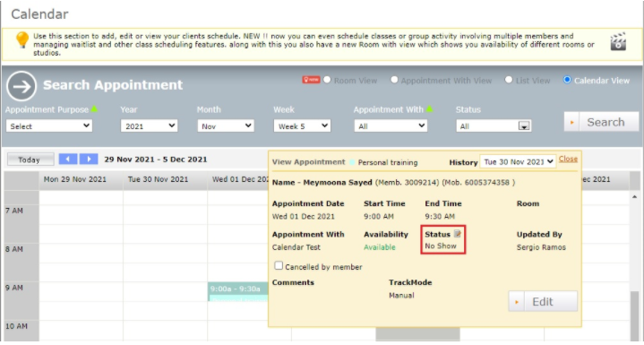Click the Tue 30 Nov 2021 column header
The height and width of the screenshot is (345, 644).
(x=159, y=179)
